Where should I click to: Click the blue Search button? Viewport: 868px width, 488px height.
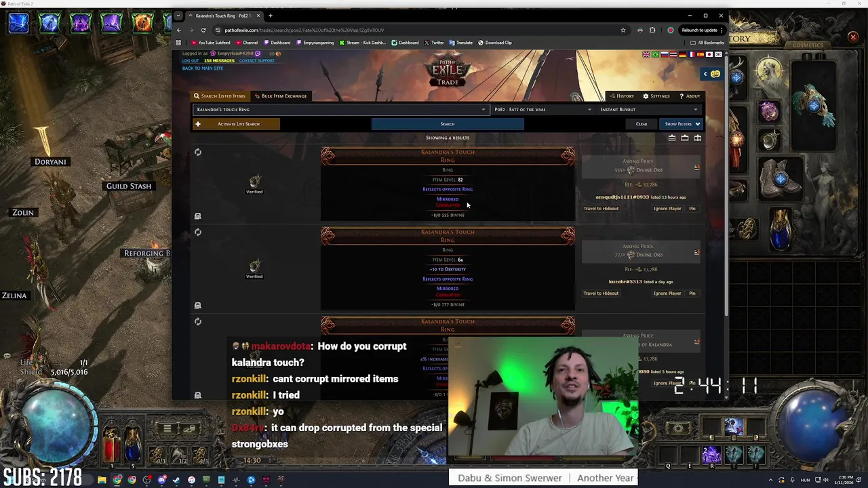coord(448,124)
